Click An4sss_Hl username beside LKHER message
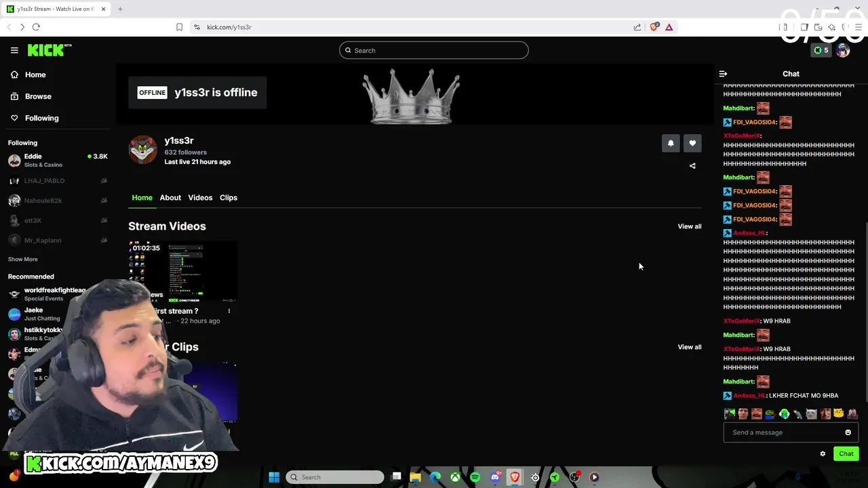This screenshot has height=488, width=868. [749, 396]
